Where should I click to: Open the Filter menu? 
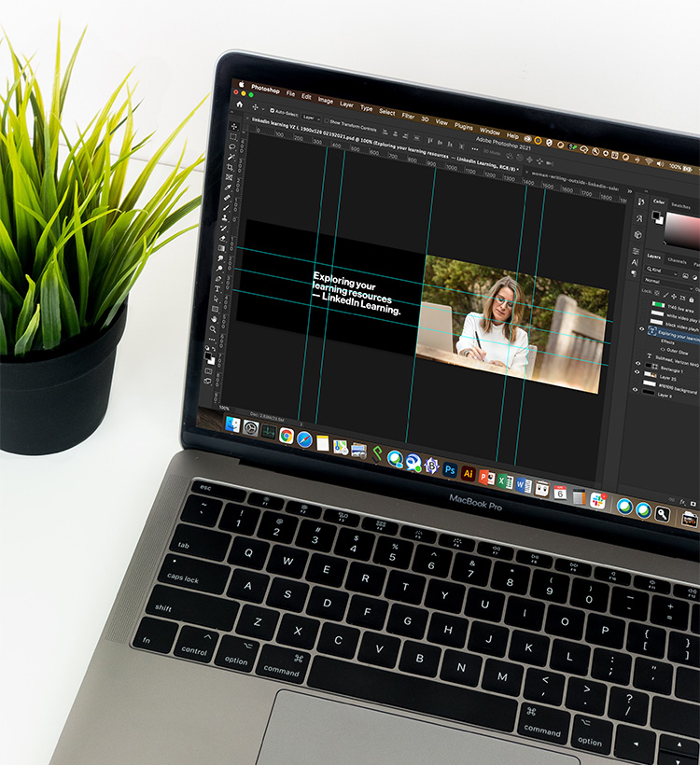click(x=408, y=116)
